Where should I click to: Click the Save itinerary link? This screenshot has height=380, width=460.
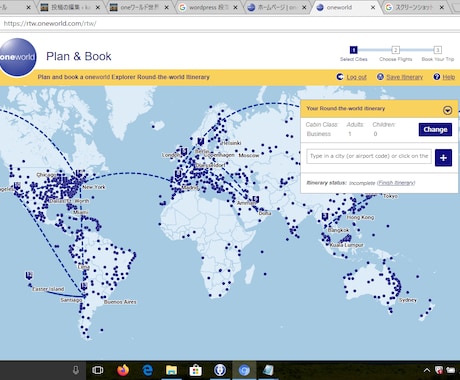[x=404, y=77]
